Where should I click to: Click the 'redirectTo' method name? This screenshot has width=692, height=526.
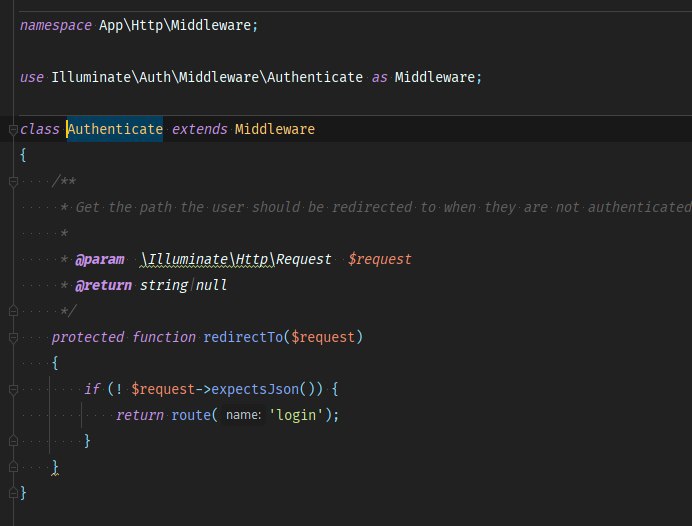(243, 338)
